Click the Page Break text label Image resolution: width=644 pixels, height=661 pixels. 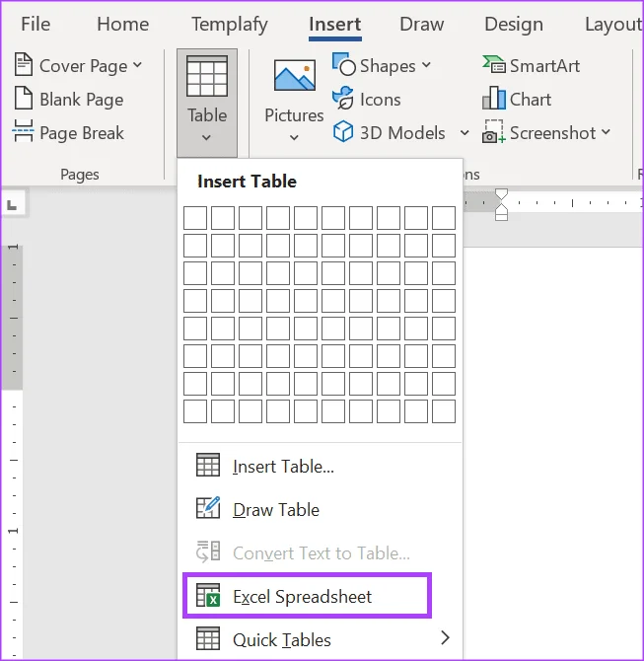81,133
